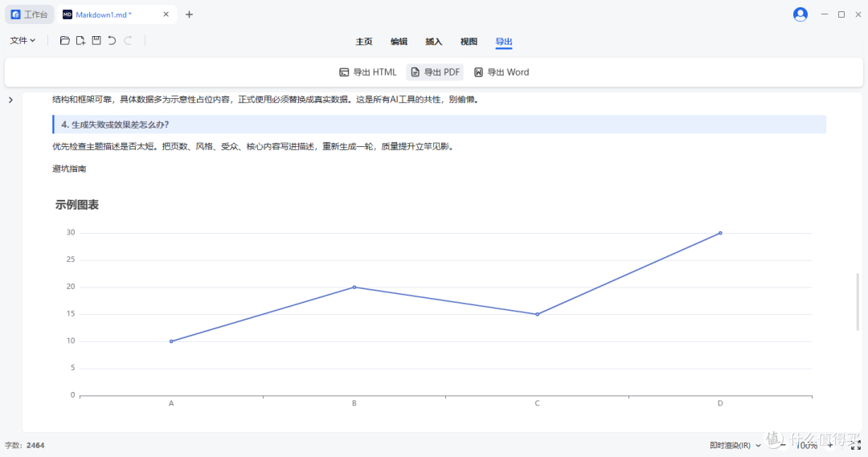Open a file with the folder icon
Viewport: 868px width, 457px height.
(x=65, y=40)
